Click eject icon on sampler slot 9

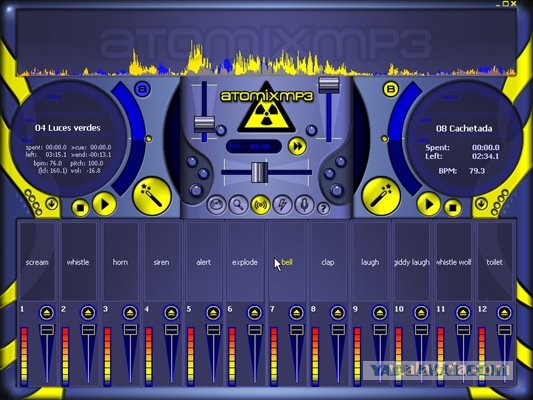pos(380,312)
